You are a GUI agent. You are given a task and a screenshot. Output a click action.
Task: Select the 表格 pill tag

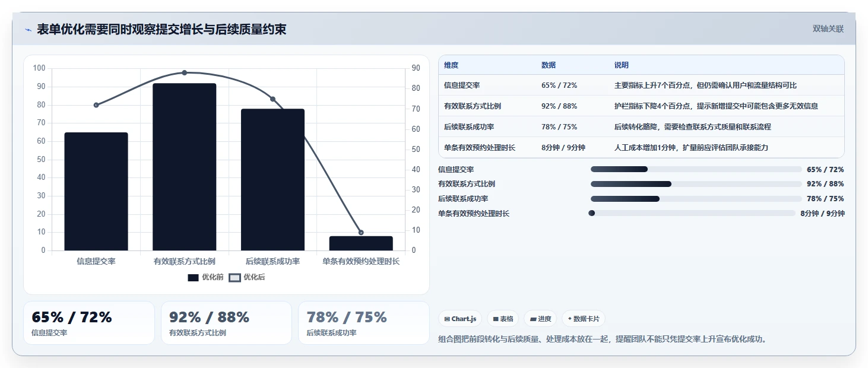click(503, 319)
